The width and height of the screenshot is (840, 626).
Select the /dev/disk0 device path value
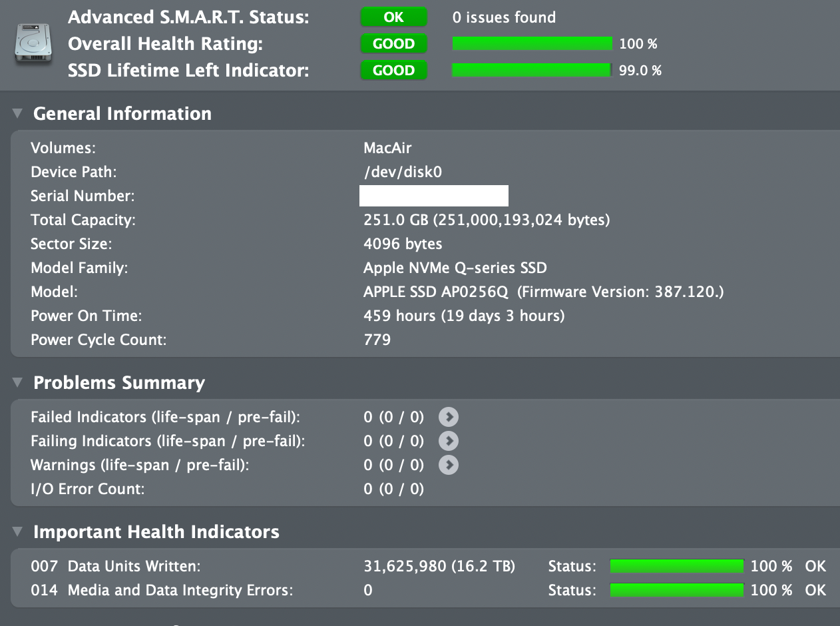click(403, 172)
